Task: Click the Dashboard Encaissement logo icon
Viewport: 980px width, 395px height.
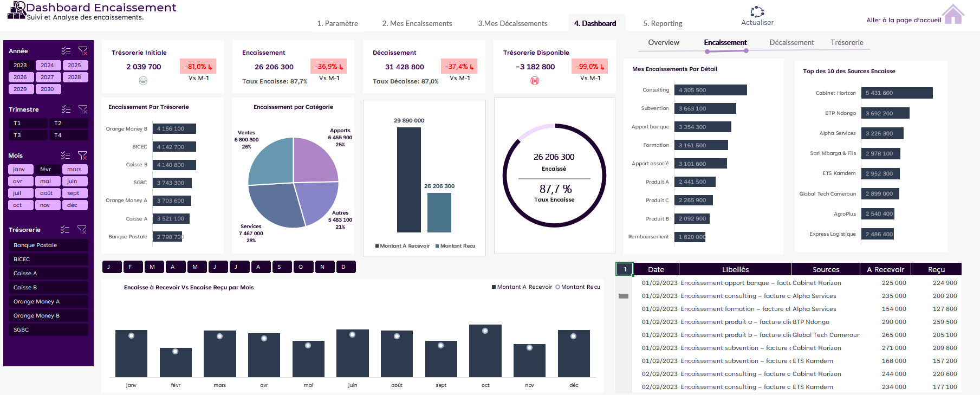Action: 17,10
